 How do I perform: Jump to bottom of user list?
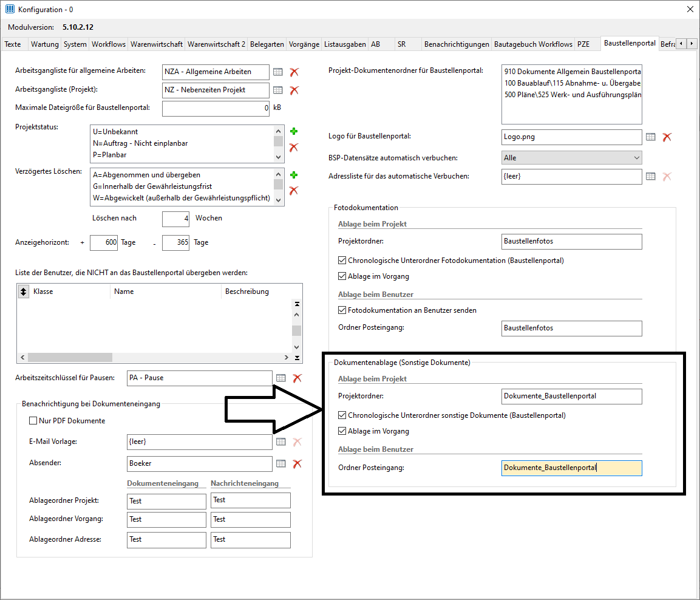[297, 358]
